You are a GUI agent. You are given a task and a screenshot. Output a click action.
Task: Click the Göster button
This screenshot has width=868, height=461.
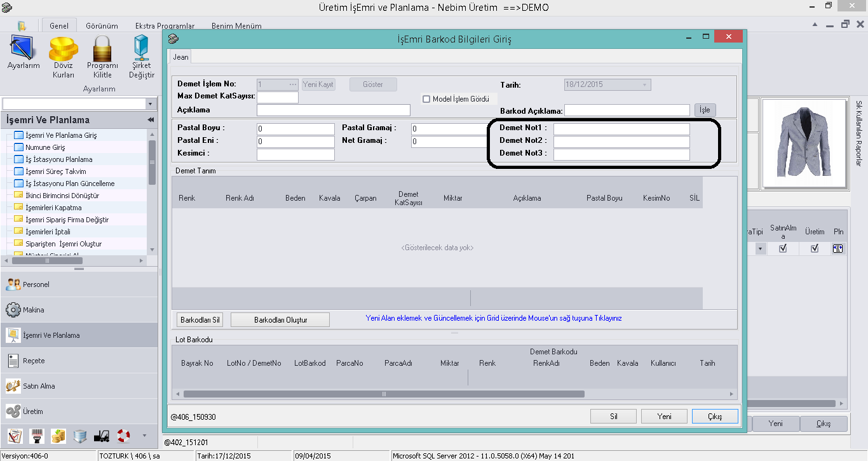pyautogui.click(x=373, y=84)
